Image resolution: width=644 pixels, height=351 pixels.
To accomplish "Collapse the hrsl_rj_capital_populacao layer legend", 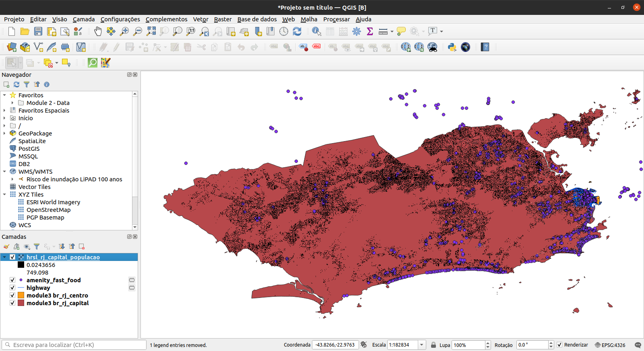I will tap(4, 257).
